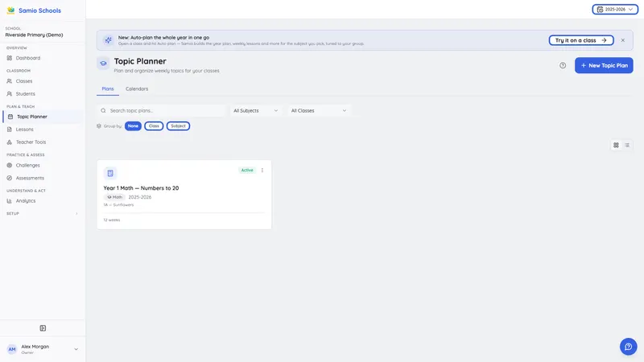644x362 pixels.
Task: Click the Lessons document icon
Action: click(10, 130)
